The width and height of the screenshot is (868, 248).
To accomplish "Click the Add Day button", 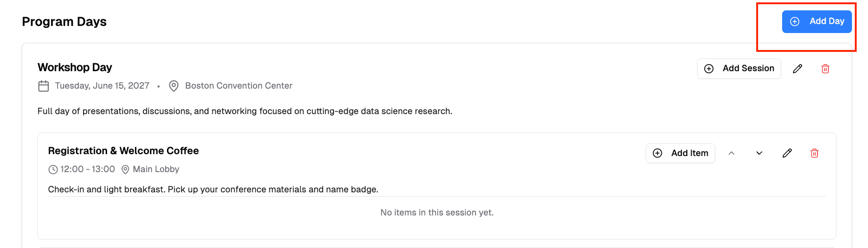I will click(x=817, y=22).
